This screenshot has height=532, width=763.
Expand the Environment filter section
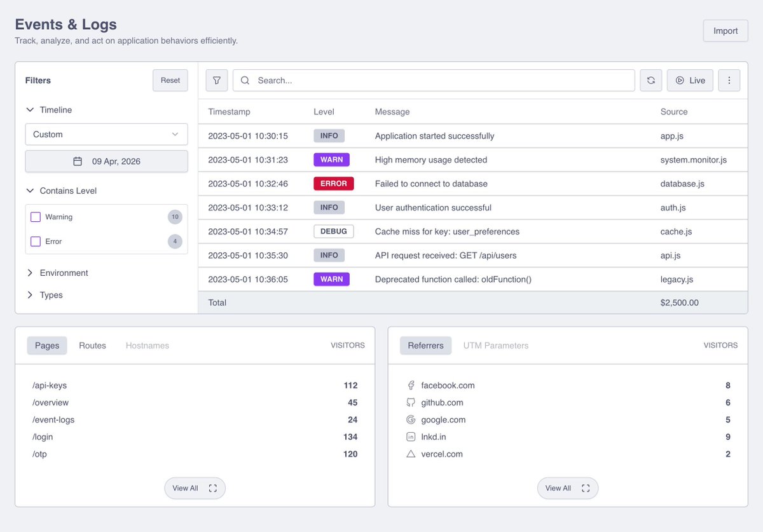tap(57, 273)
